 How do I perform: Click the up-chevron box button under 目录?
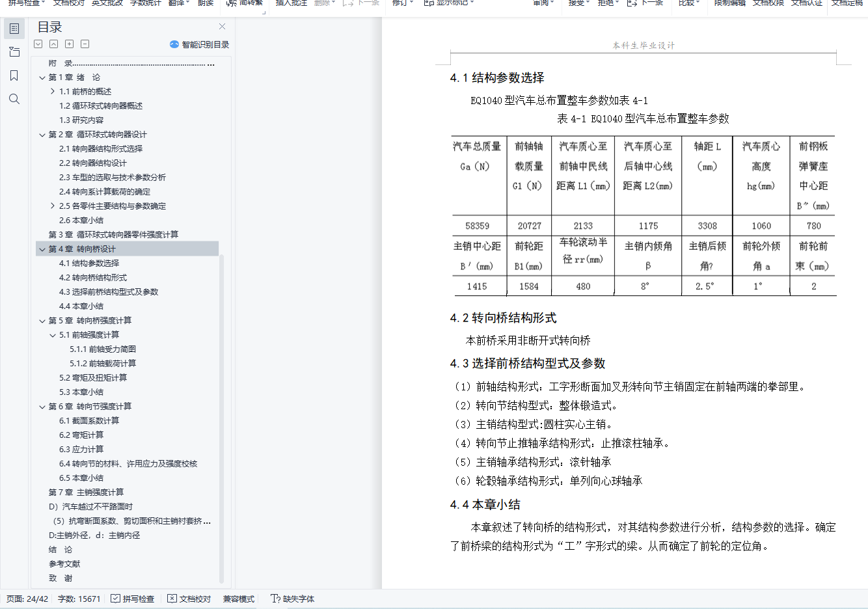pyautogui.click(x=54, y=44)
